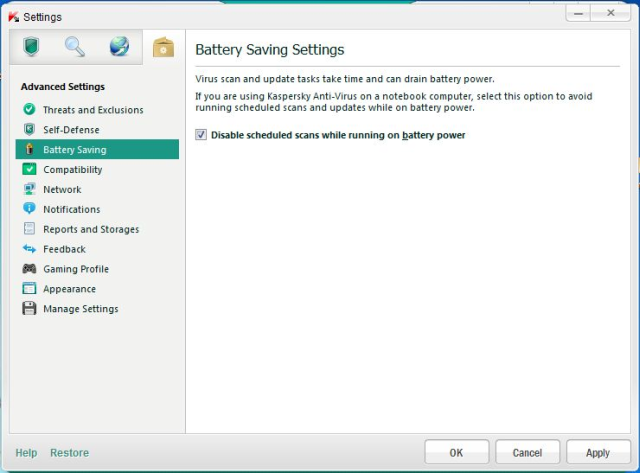Select Appearance settings
Screen dimensions: 640x473
tap(97, 289)
